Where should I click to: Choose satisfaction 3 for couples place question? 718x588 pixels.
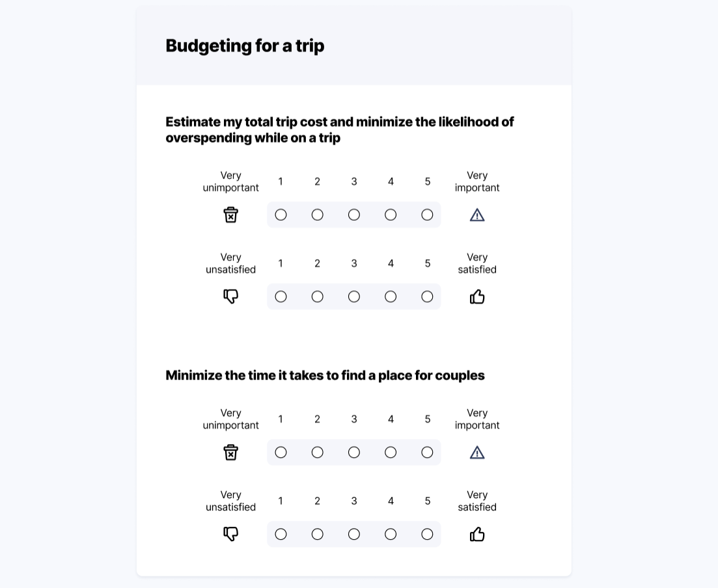click(x=354, y=535)
